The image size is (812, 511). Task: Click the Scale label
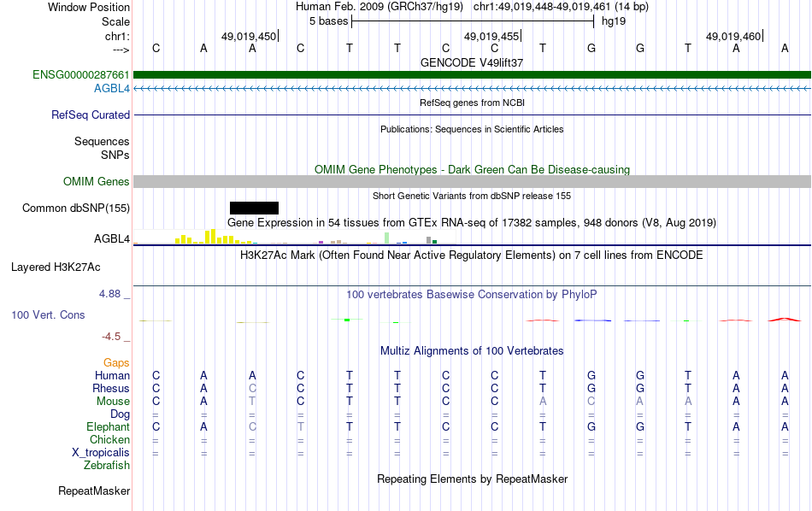tap(115, 21)
